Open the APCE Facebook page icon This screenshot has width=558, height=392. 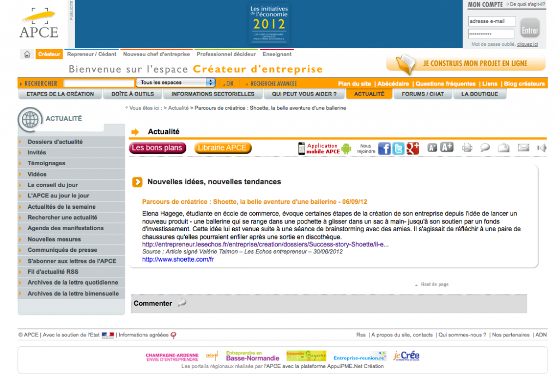click(x=384, y=148)
